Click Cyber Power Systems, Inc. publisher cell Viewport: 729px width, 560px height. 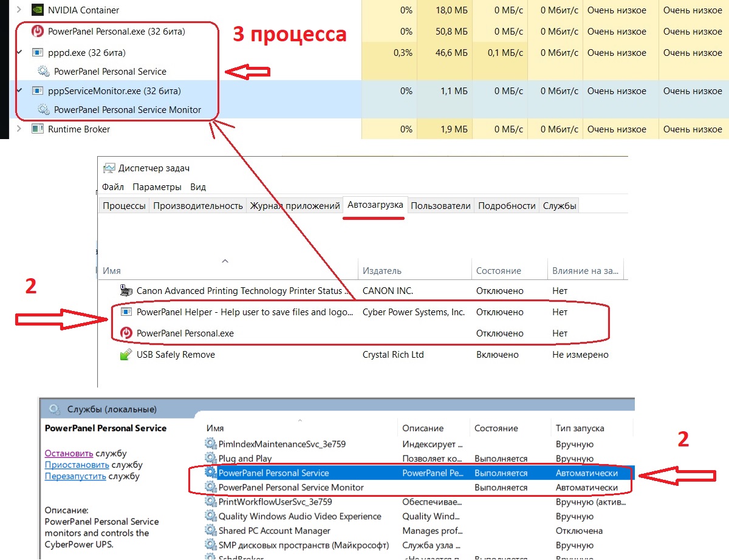click(x=414, y=312)
